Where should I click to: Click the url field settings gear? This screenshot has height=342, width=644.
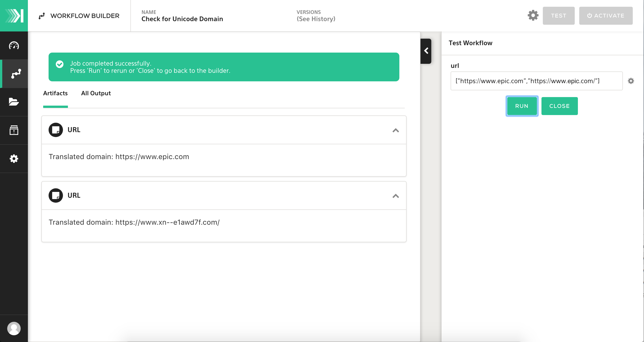[x=631, y=81]
